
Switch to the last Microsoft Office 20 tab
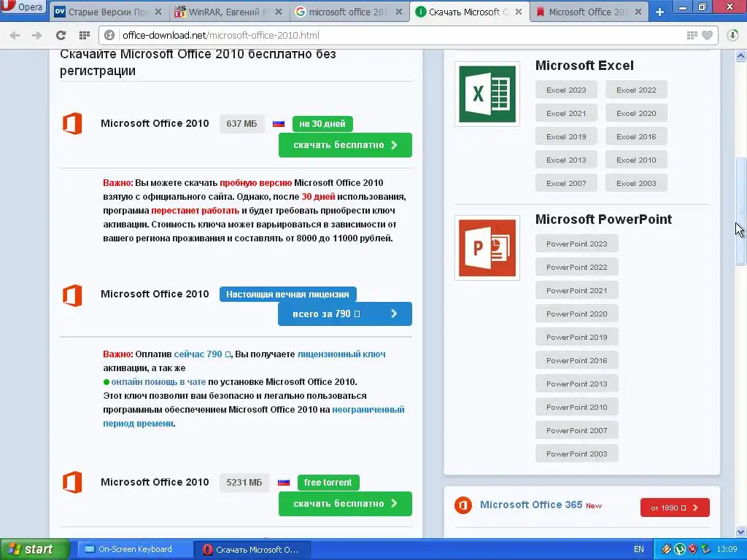[589, 12]
